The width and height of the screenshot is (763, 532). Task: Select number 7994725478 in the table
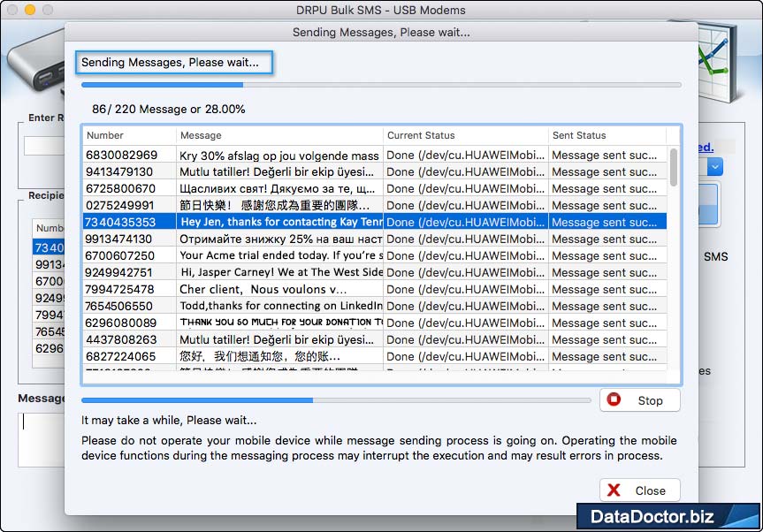point(119,289)
